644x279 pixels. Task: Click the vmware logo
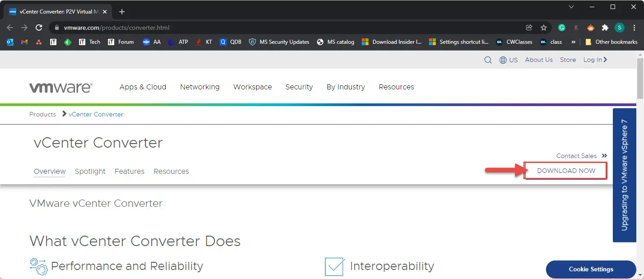(x=61, y=87)
